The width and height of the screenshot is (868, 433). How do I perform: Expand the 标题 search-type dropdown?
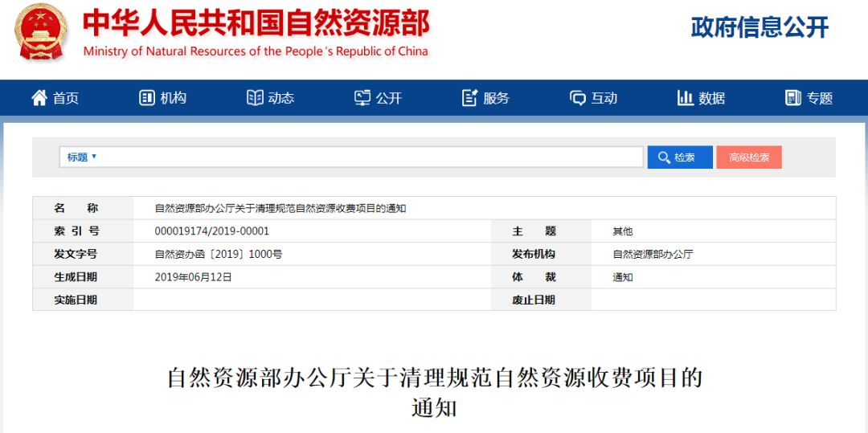(82, 157)
